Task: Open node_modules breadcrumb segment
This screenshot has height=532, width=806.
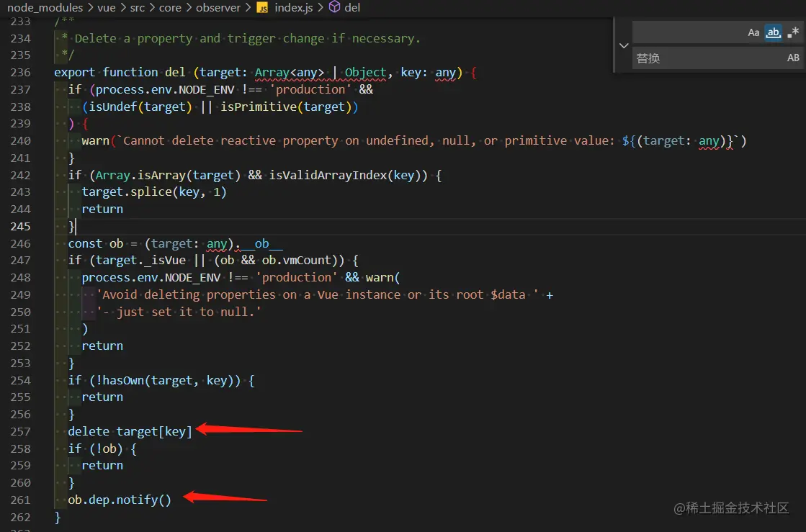Action: pos(45,8)
